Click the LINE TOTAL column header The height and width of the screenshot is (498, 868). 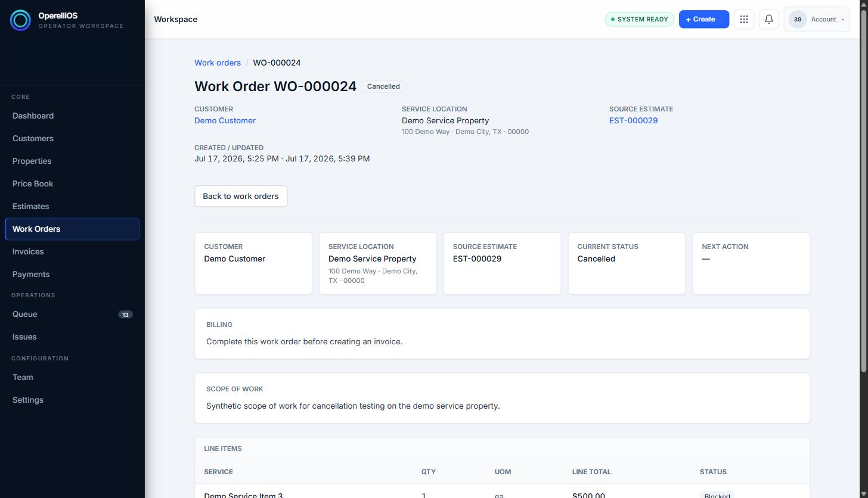pyautogui.click(x=591, y=472)
